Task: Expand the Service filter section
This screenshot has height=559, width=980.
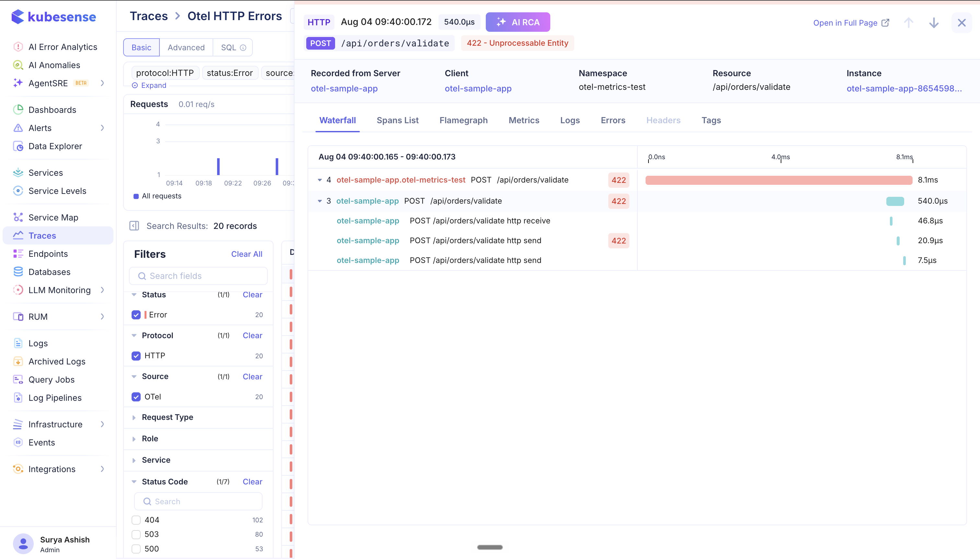Action: click(x=134, y=460)
